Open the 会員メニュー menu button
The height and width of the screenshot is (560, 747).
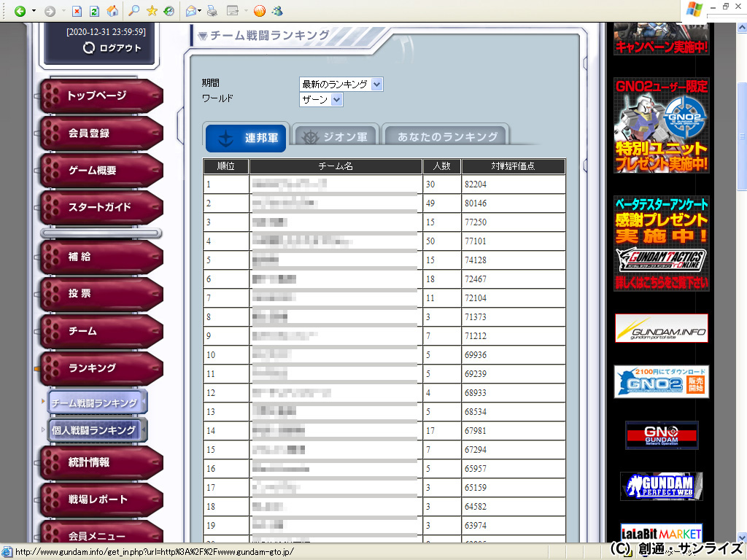[x=101, y=533]
